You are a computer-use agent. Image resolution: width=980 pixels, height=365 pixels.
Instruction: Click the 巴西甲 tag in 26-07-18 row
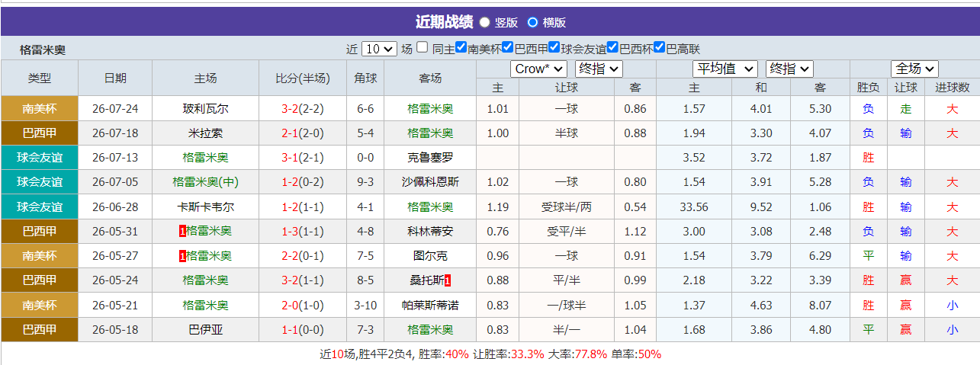[40, 133]
